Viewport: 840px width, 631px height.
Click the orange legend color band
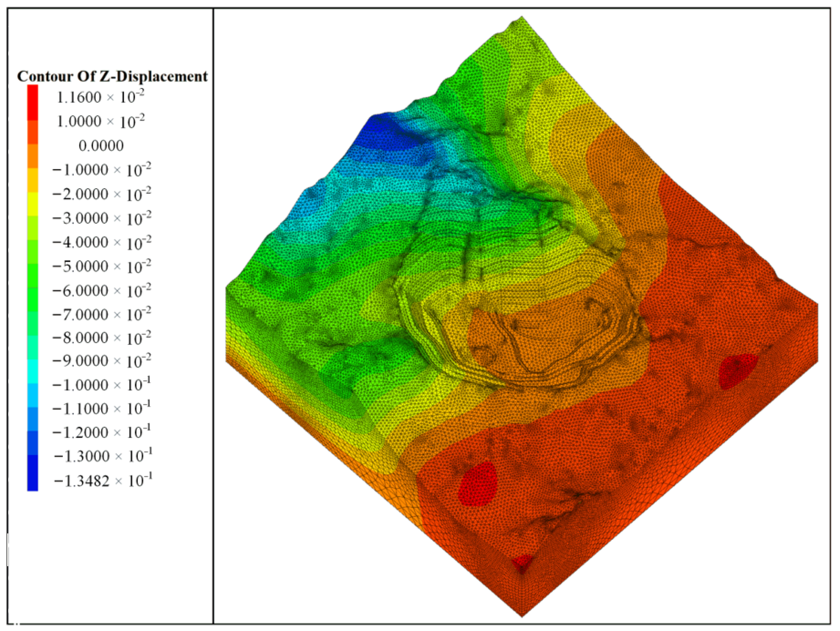pyautogui.click(x=33, y=156)
